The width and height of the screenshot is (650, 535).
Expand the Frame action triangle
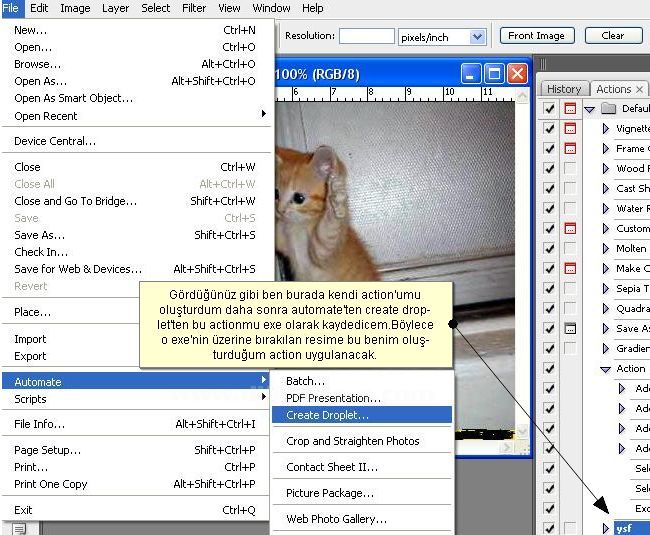pos(606,148)
